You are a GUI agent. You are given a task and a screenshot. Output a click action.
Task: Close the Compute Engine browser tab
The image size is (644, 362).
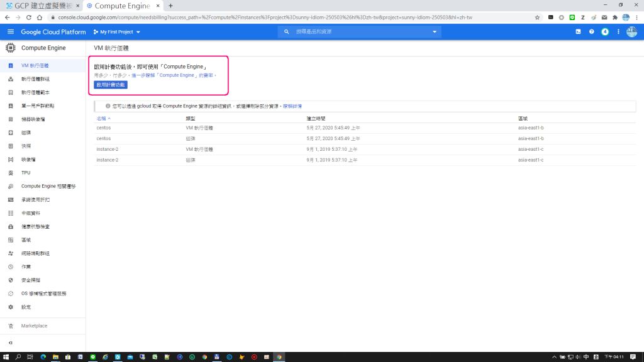pos(158,6)
